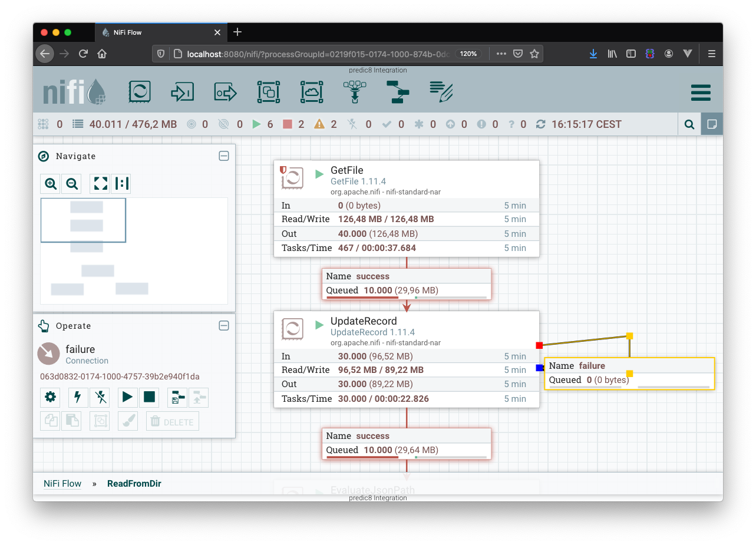This screenshot has width=756, height=545.
Task: Click the queued 40.011 / 476,2 MB status
Action: coord(133,124)
